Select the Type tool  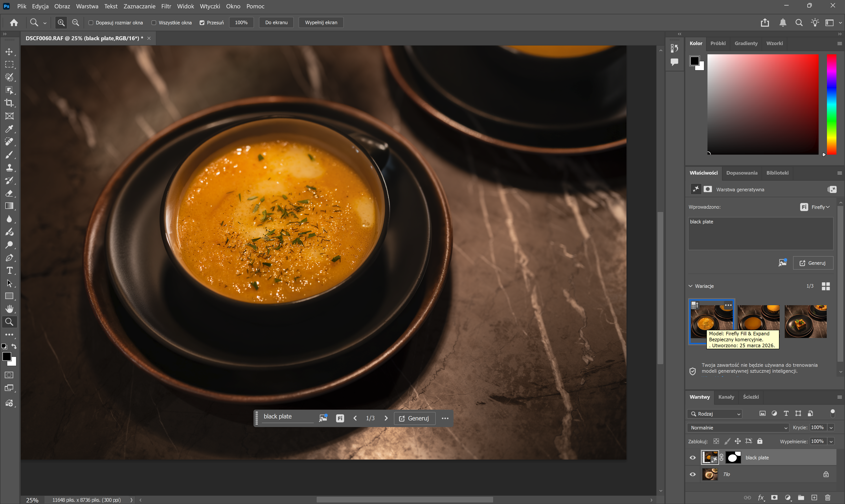click(9, 271)
